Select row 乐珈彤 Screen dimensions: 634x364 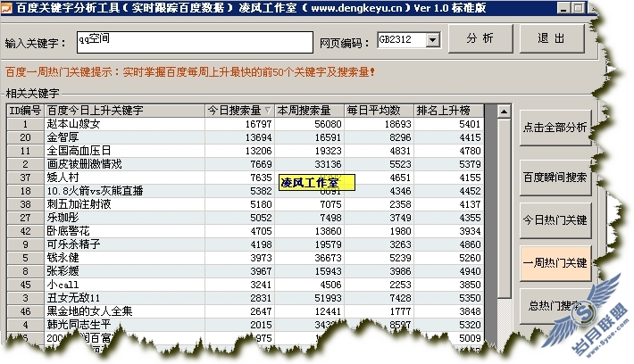click(246, 218)
